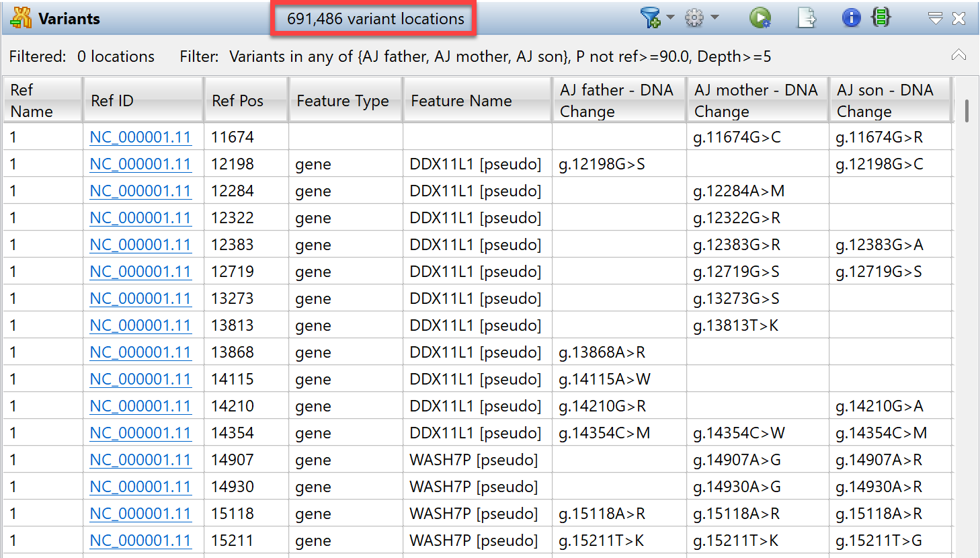
Task: Sort by the Ref ID column header
Action: coord(143,100)
